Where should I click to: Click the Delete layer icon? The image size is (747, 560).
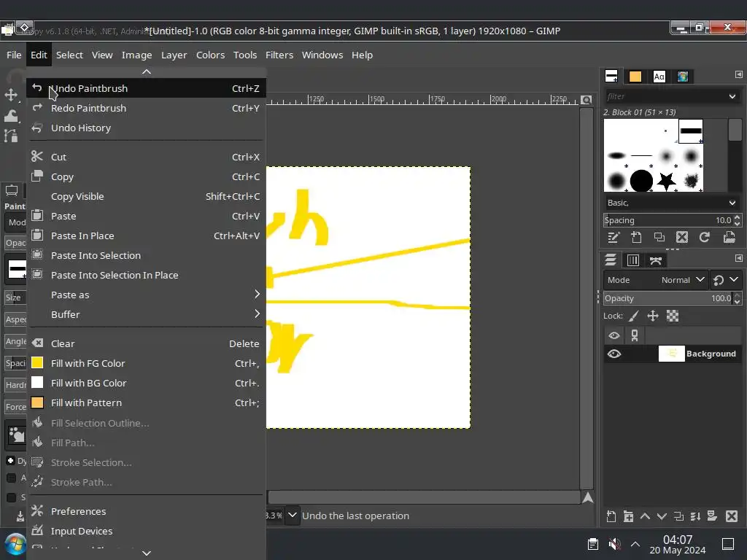coord(732,516)
